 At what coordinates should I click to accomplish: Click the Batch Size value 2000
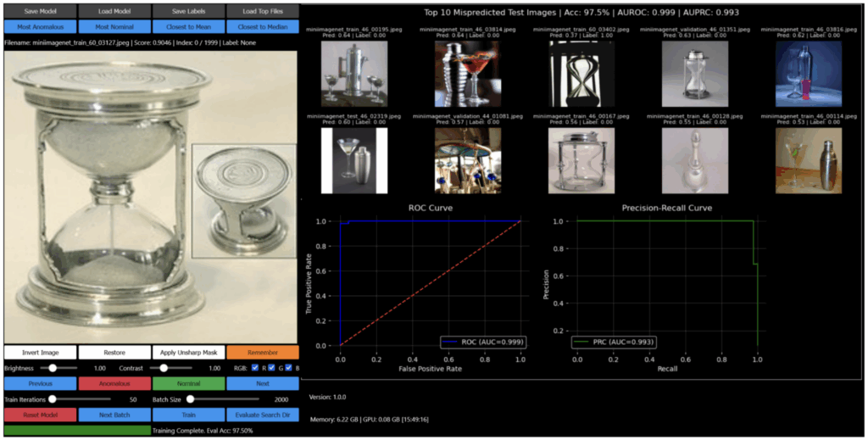coord(281,399)
